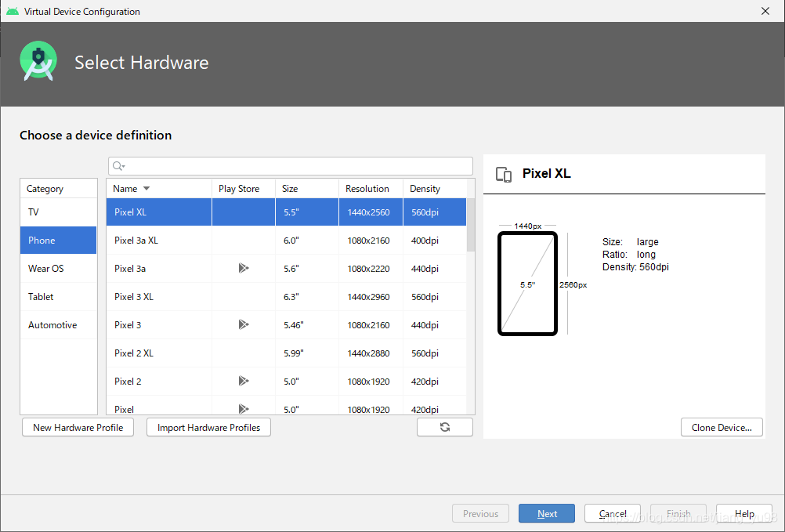Sort devices by the Name column arrow
This screenshot has width=785, height=532.
(147, 189)
